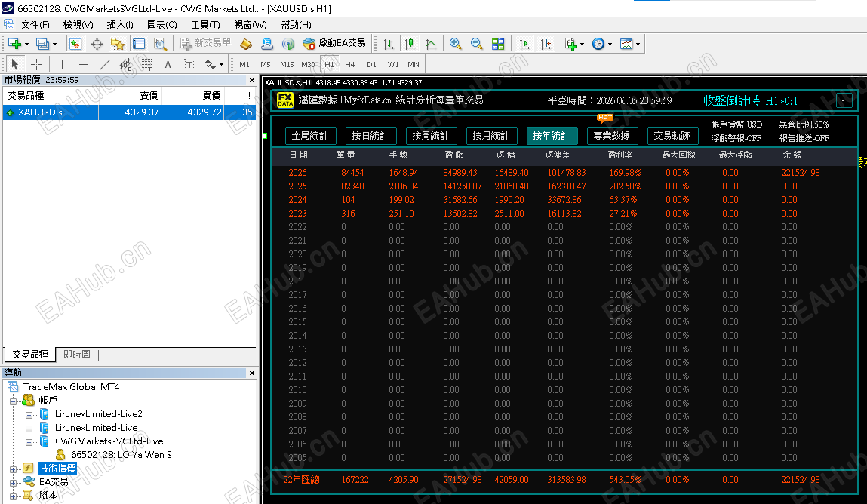Switch to H4 timeframe

(350, 65)
